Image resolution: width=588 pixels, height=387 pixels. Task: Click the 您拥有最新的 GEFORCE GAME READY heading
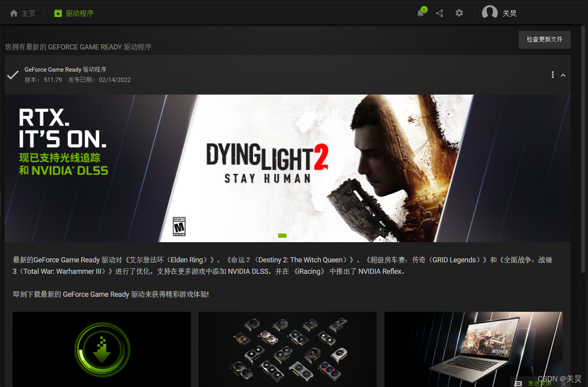[x=78, y=47]
